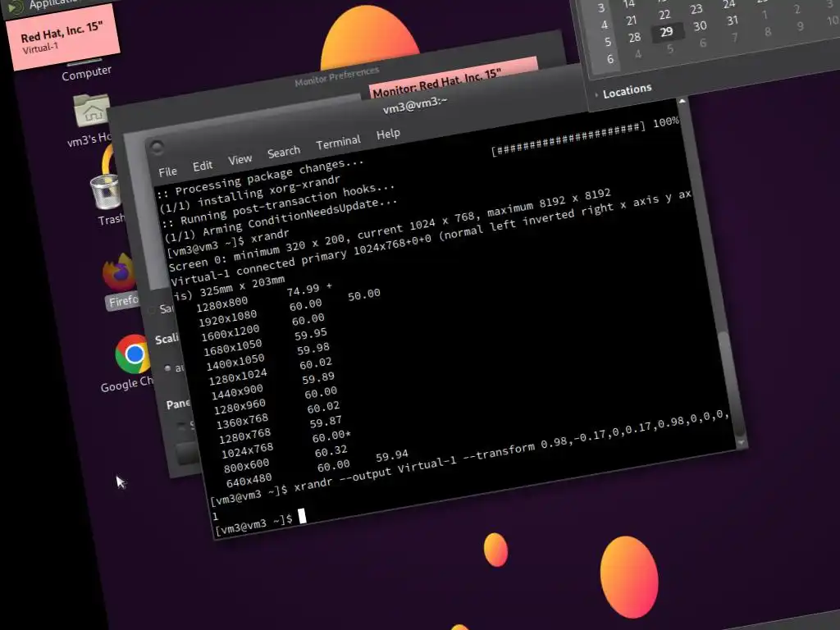Open the terminal Help menu

click(388, 134)
